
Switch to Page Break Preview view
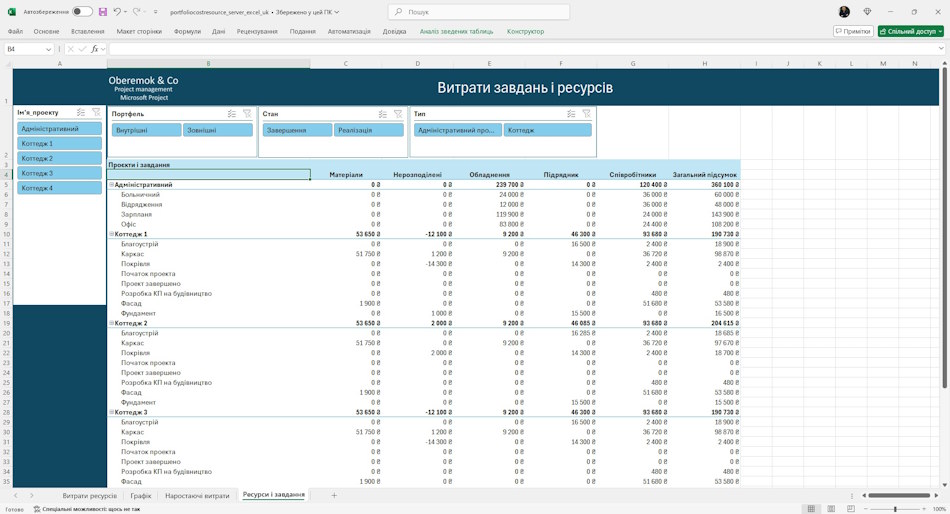click(x=851, y=509)
